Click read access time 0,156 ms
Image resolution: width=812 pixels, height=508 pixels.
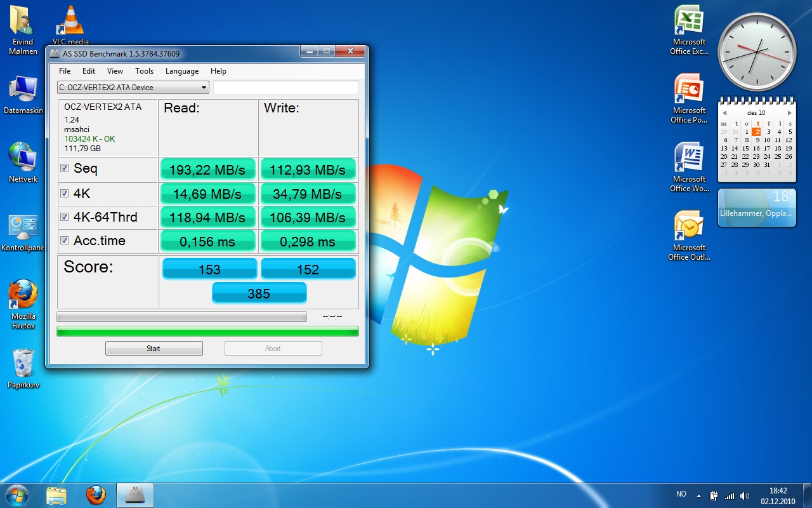tap(209, 241)
